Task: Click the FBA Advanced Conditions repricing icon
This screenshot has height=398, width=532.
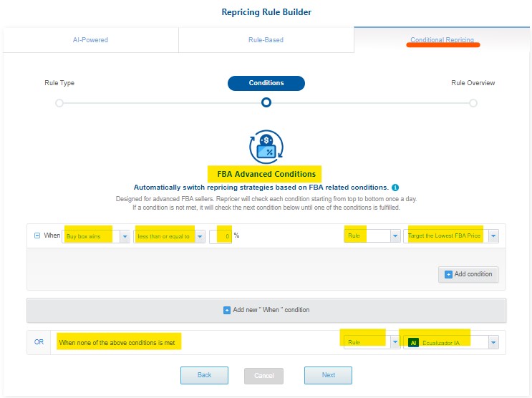Action: (x=266, y=147)
